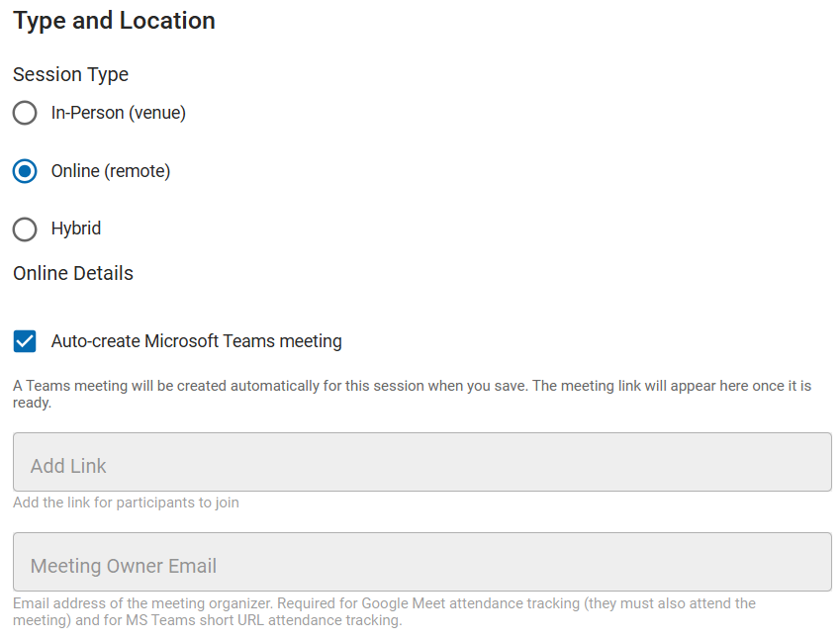Click the 'Type and Location' heading
Image resolution: width=840 pixels, height=640 pixels.
pyautogui.click(x=114, y=21)
